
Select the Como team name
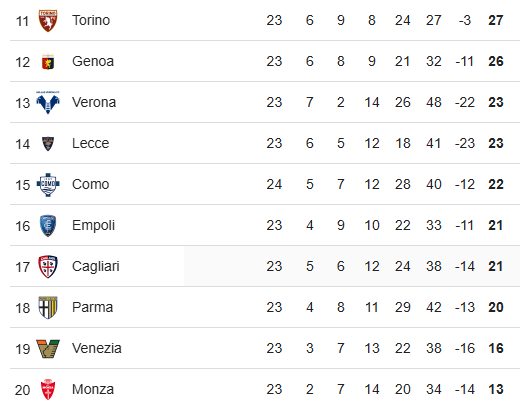pos(91,184)
